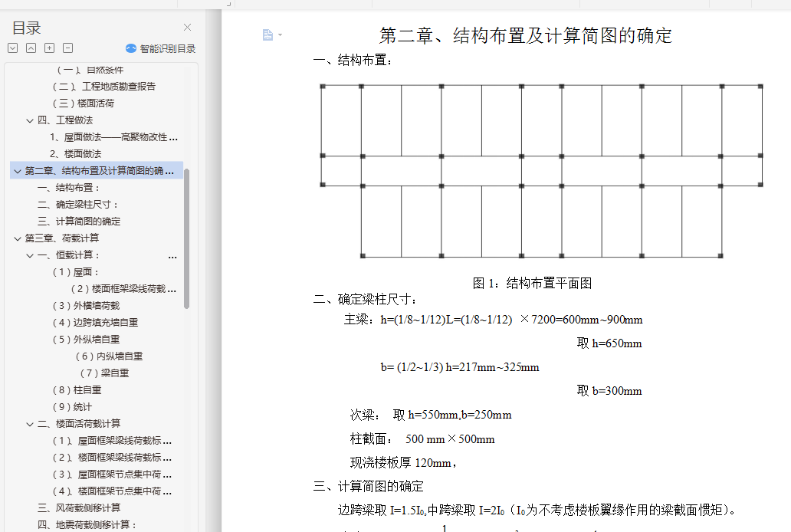Click the text 取 h=650mm
Screen dimensions: 791x532
tap(609, 343)
